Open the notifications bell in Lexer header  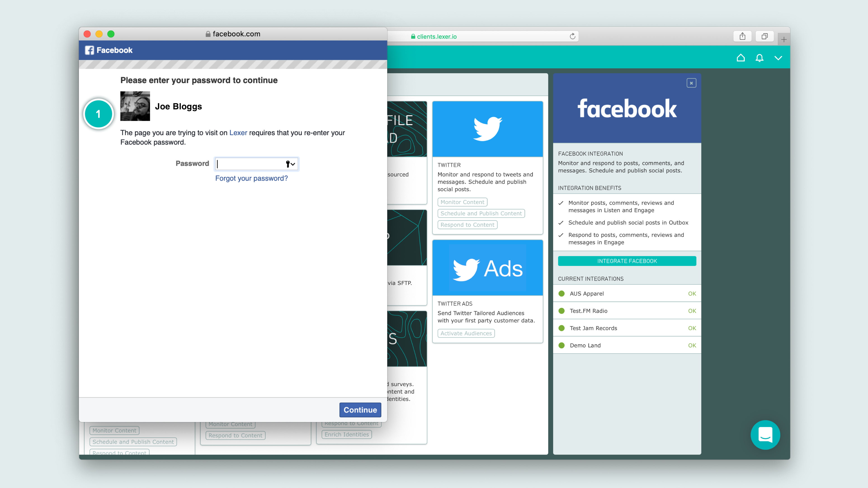759,58
